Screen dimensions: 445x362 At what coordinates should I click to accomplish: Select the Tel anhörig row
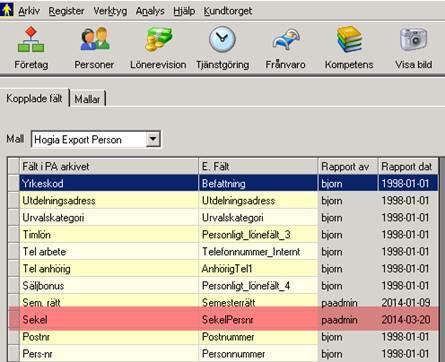point(222,269)
